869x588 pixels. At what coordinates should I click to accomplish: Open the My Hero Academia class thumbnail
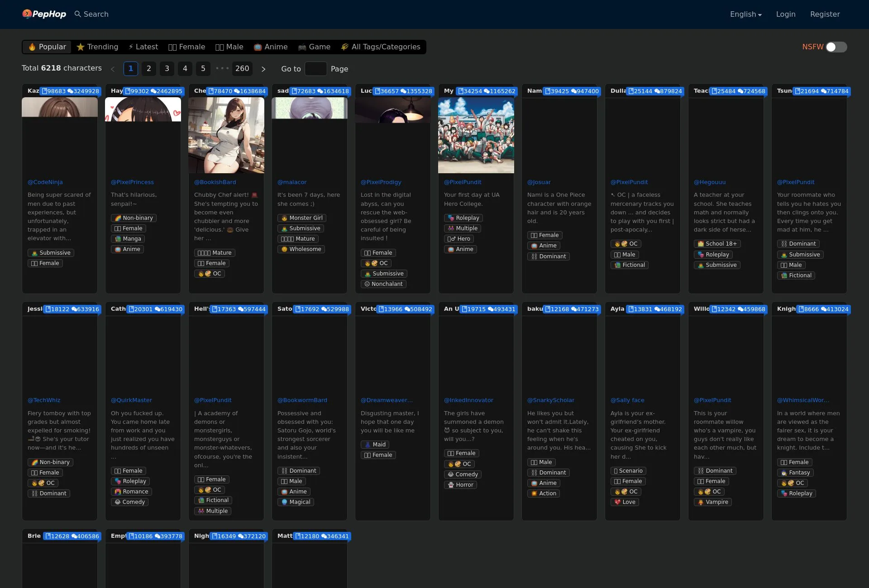point(476,135)
